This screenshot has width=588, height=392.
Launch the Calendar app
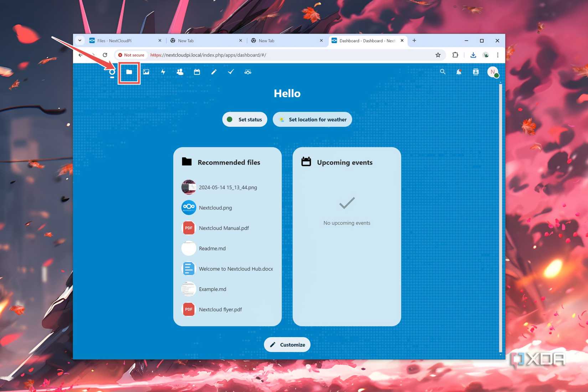tap(197, 72)
